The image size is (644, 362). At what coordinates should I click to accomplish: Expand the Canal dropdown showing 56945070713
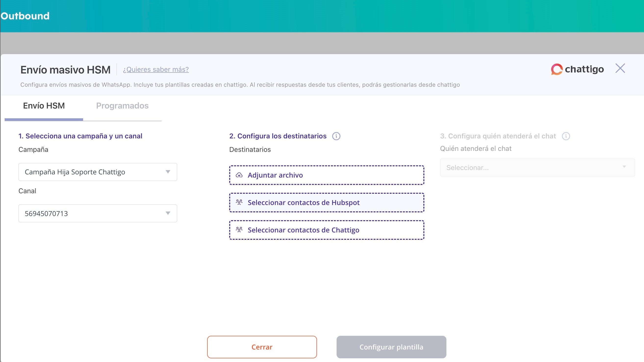click(x=98, y=213)
